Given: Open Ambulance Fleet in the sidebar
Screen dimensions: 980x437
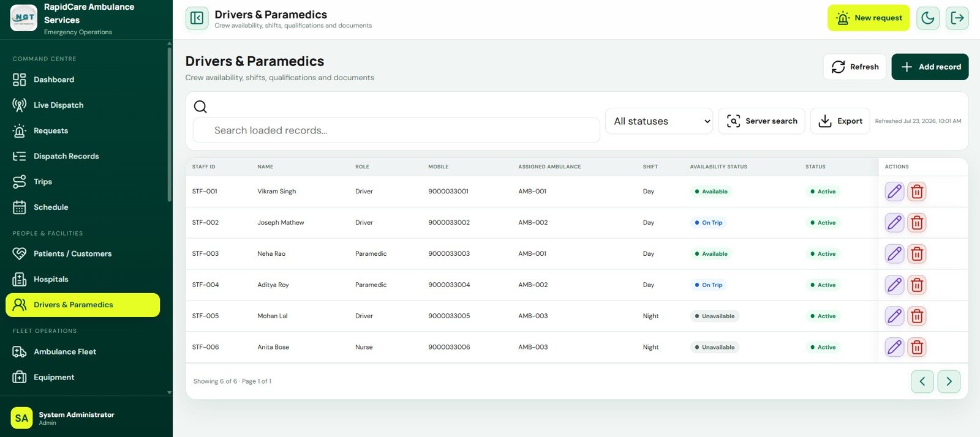Looking at the screenshot, I should pyautogui.click(x=83, y=352).
